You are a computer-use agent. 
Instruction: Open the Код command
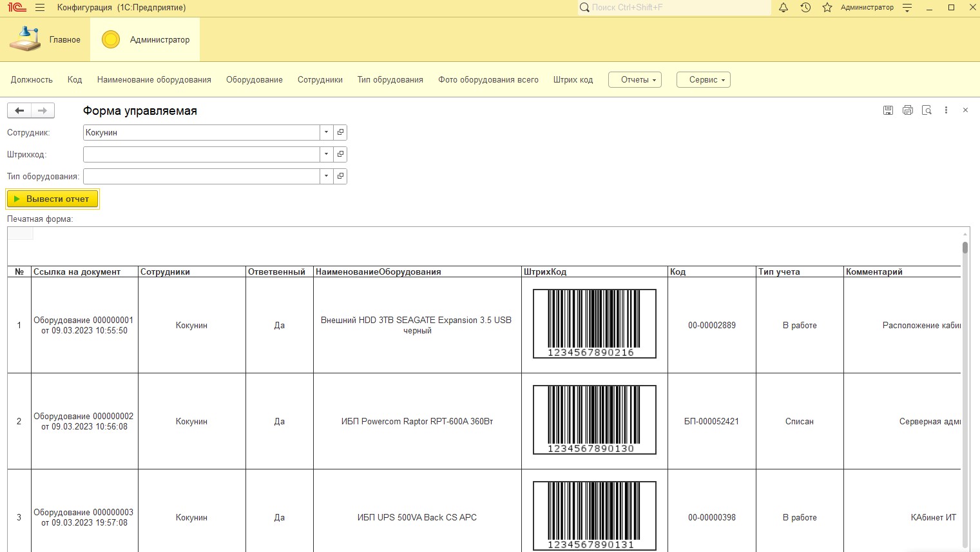(75, 80)
